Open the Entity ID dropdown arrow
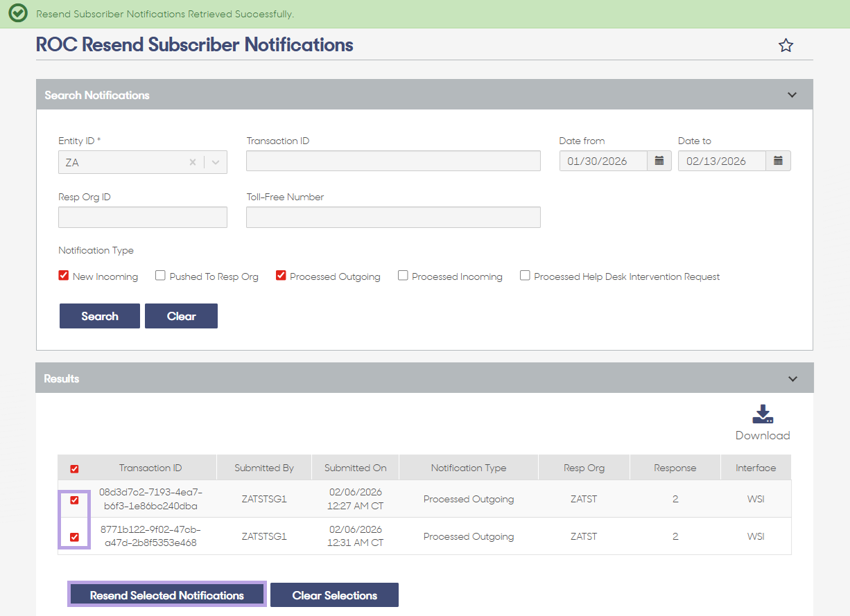 point(216,162)
